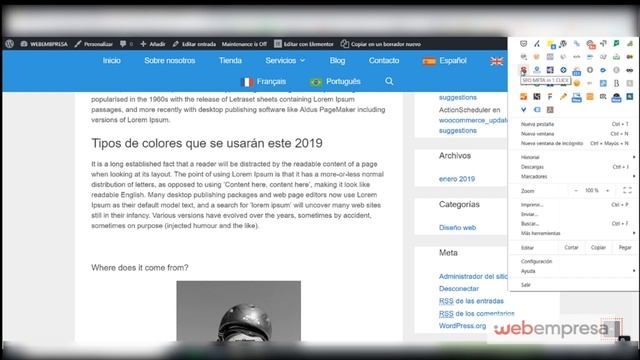Screen dimensions: 640x360
Task: Open site search magnifier icon in navigation
Action: click(389, 81)
